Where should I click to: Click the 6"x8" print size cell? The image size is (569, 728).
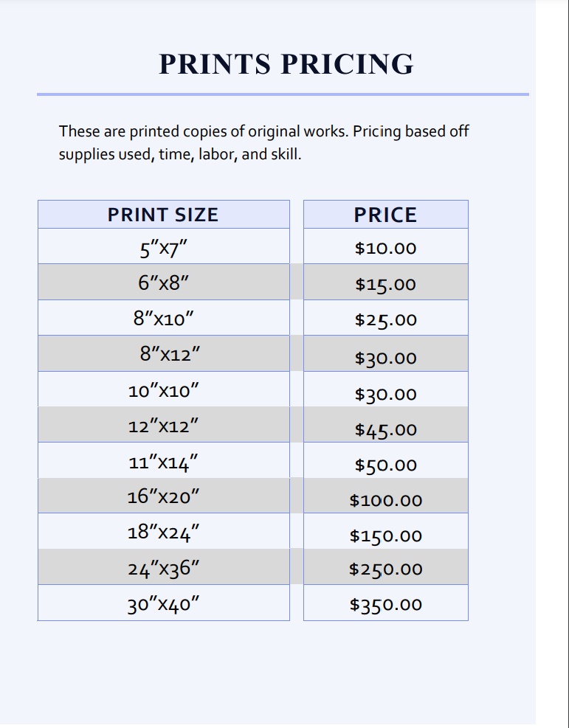click(x=164, y=282)
